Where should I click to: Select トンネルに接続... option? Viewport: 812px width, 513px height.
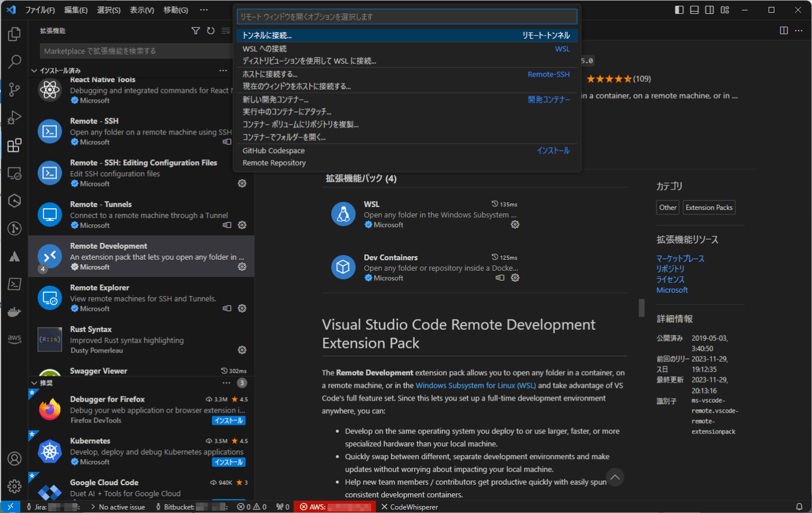pyautogui.click(x=407, y=35)
